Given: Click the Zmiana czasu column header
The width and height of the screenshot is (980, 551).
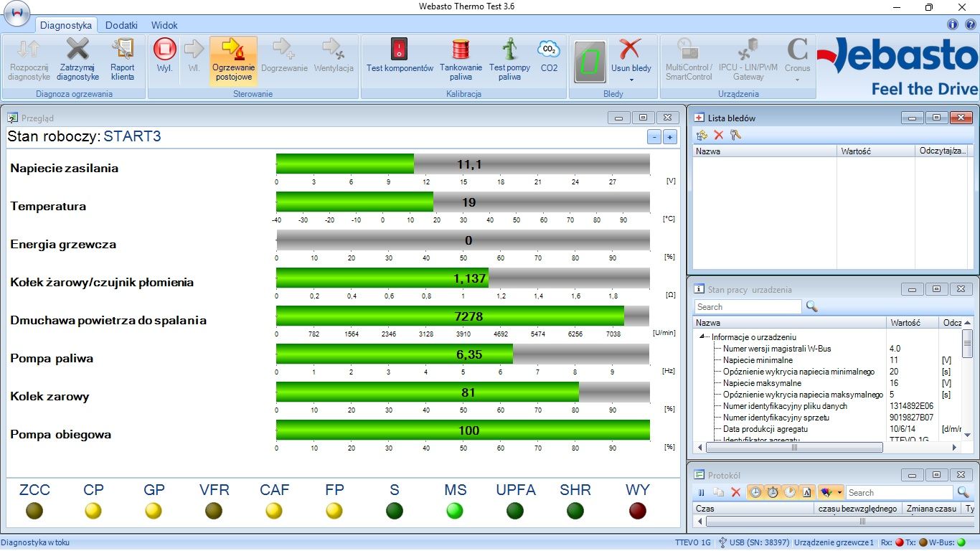Looking at the screenshot, I should pos(931,508).
